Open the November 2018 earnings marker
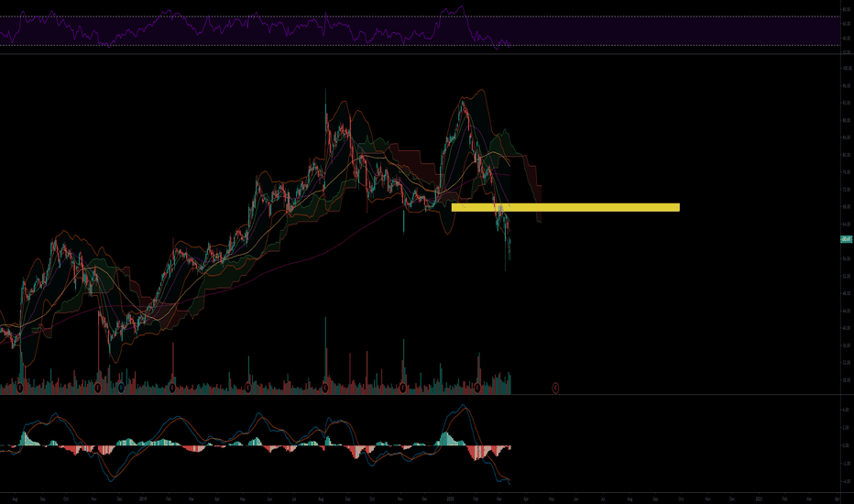 coord(98,388)
